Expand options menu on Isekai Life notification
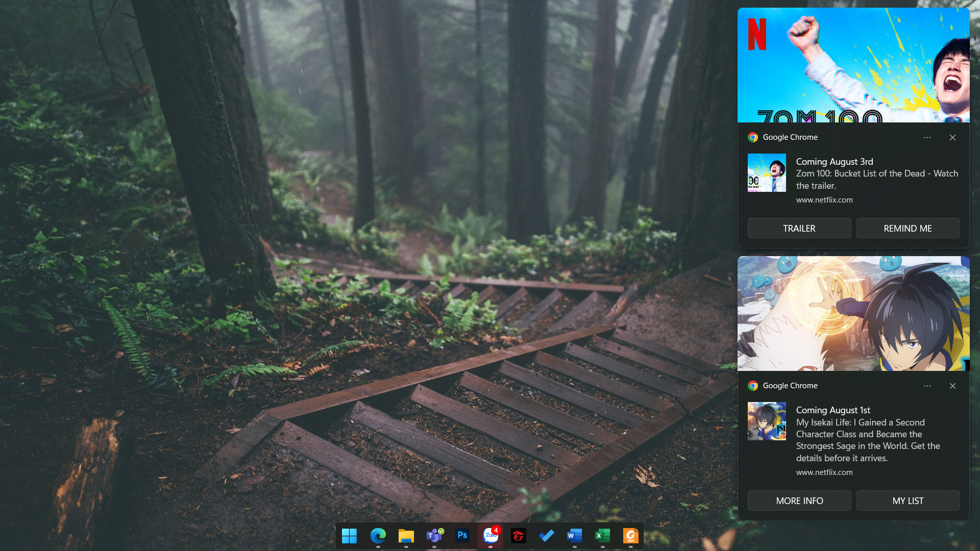This screenshot has width=980, height=551. click(x=927, y=386)
